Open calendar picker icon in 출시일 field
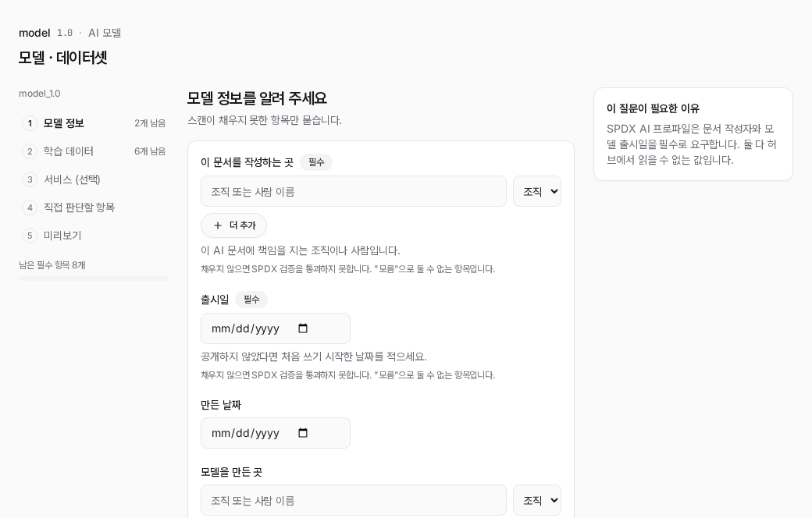 303,328
